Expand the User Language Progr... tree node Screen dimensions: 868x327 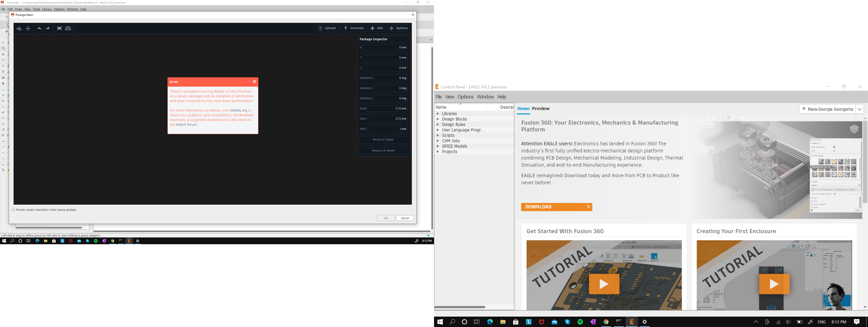point(438,130)
